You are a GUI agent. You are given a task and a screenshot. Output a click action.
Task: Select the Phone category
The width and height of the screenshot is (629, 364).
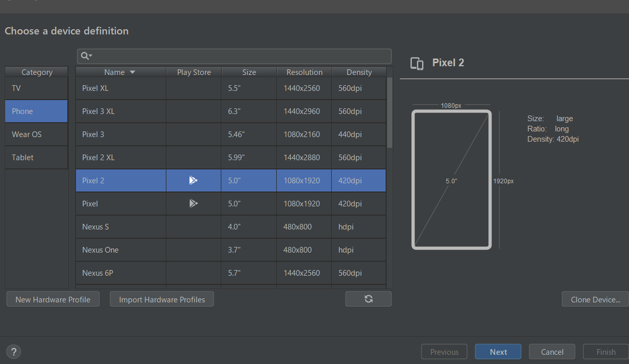coord(37,111)
